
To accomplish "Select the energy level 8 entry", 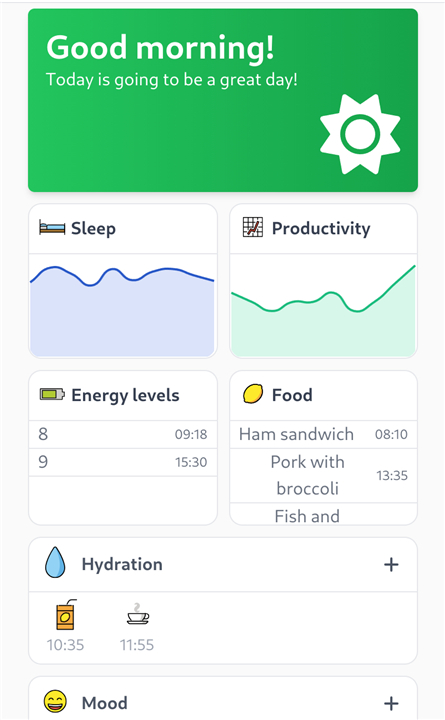I will pos(123,434).
